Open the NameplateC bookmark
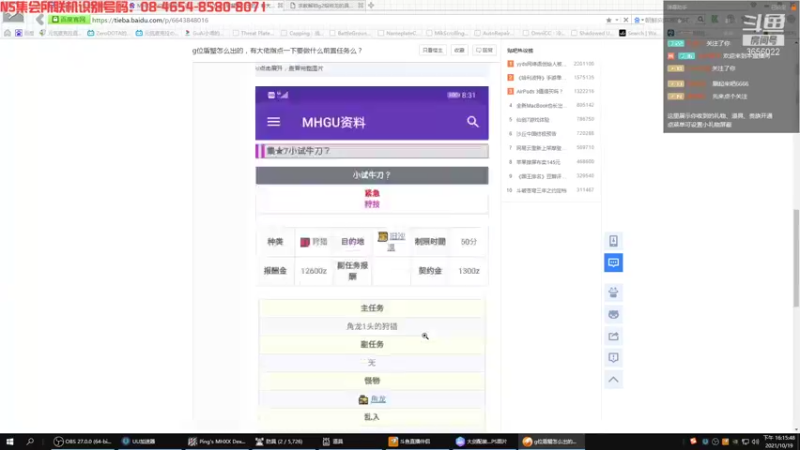The width and height of the screenshot is (800, 450). (x=397, y=33)
